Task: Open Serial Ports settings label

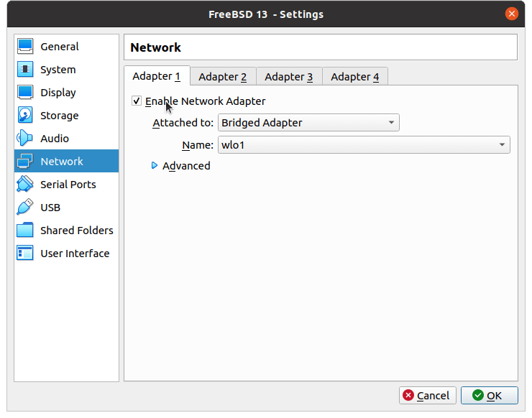Action: click(68, 185)
